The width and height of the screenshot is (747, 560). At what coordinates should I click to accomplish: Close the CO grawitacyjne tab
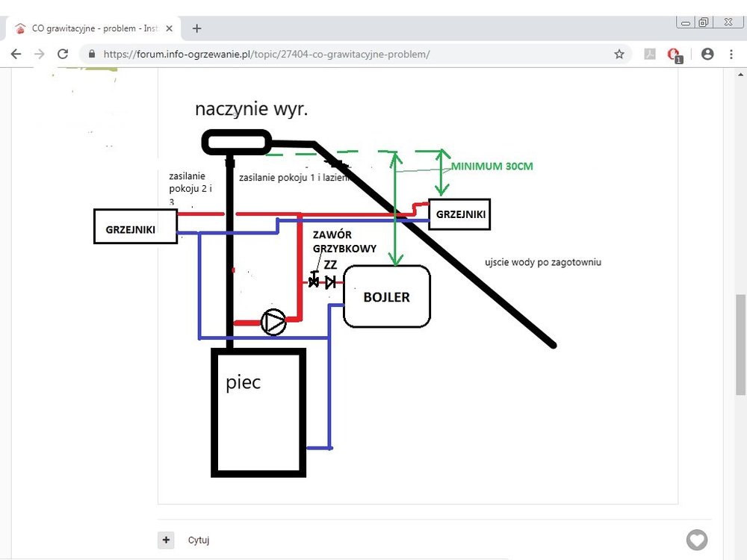(x=170, y=28)
